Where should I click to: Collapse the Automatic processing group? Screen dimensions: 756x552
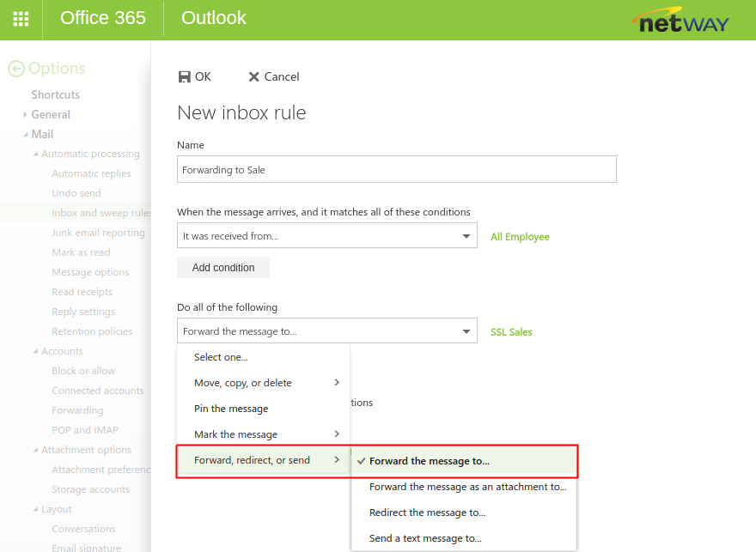35,155
